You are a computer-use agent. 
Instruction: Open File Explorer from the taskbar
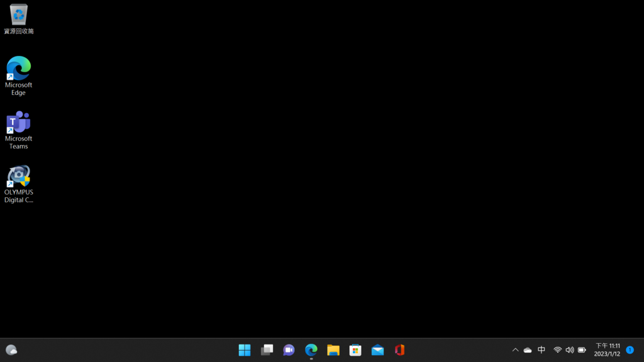(x=333, y=350)
